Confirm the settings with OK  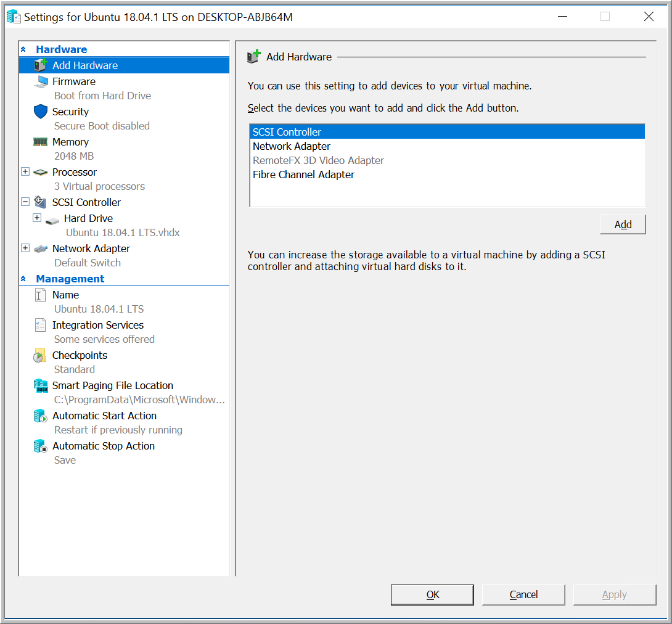[x=432, y=595]
